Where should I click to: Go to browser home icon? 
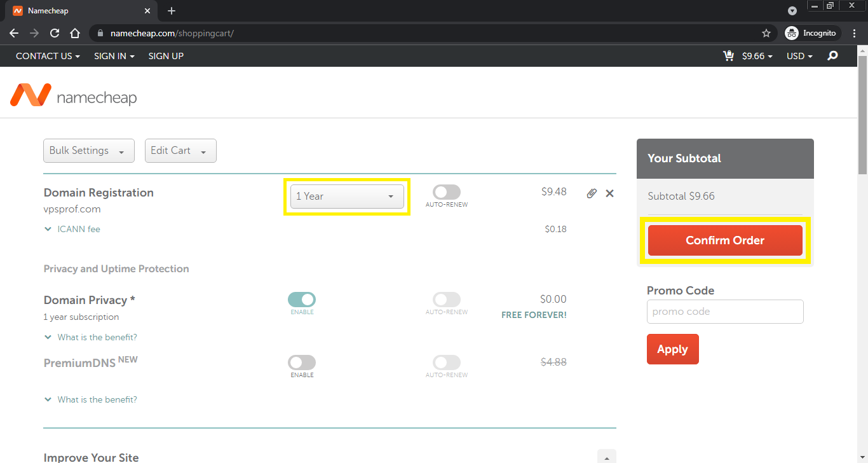(75, 33)
